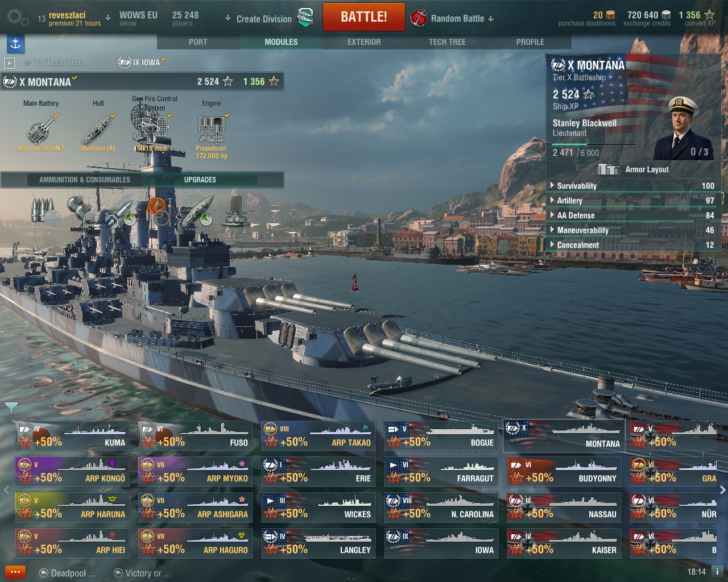The height and width of the screenshot is (582, 728).
Task: Open the Upgrades tab
Action: 200,180
